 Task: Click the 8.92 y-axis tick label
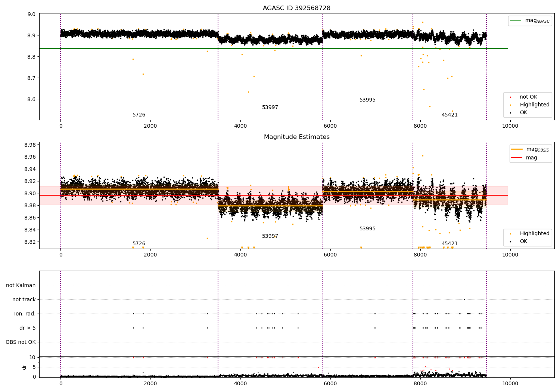click(x=30, y=181)
